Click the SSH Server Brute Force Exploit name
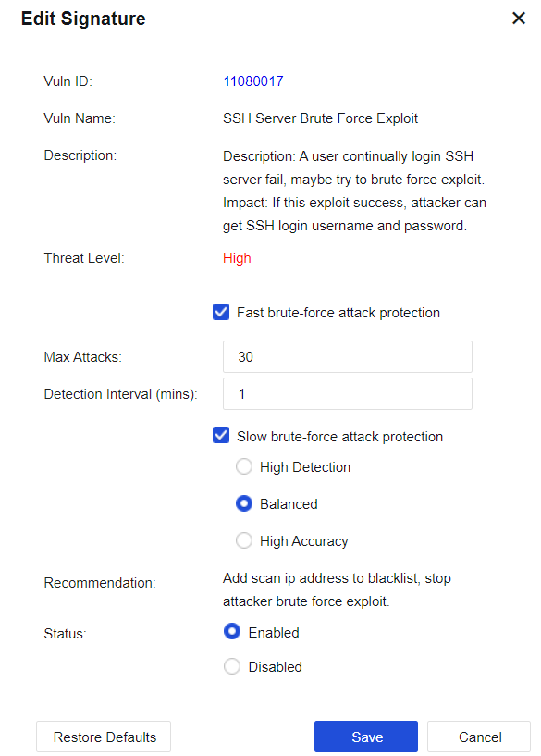 pos(320,118)
